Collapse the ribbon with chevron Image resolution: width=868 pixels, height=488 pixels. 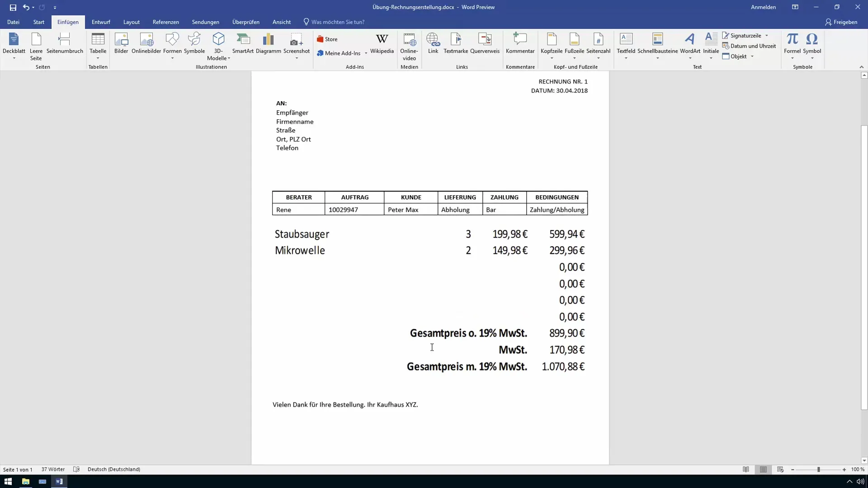tap(861, 67)
